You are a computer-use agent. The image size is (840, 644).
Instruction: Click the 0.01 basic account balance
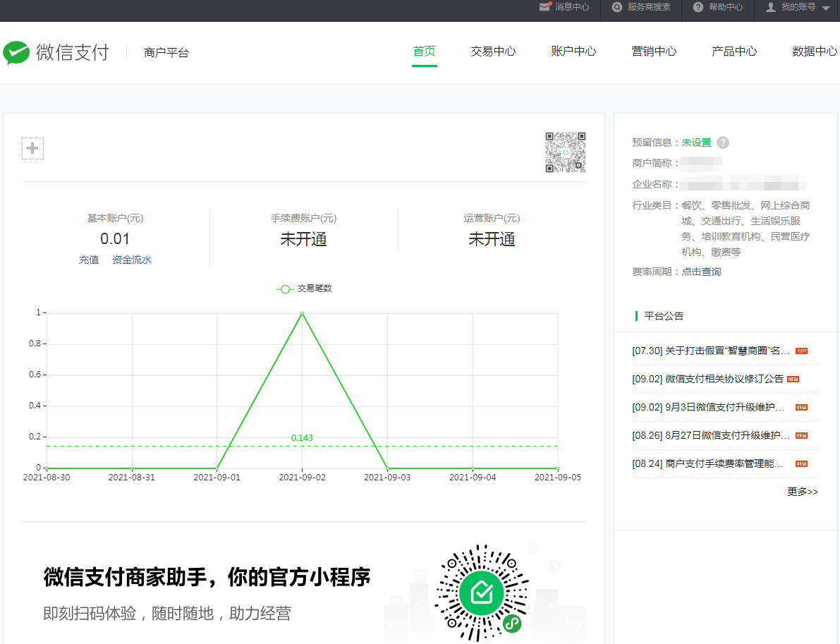point(115,239)
